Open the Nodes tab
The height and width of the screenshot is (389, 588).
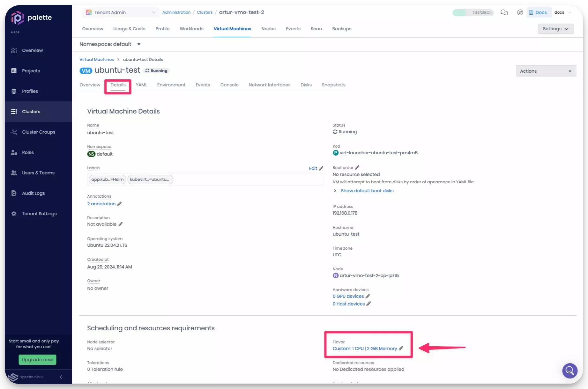tap(268, 29)
